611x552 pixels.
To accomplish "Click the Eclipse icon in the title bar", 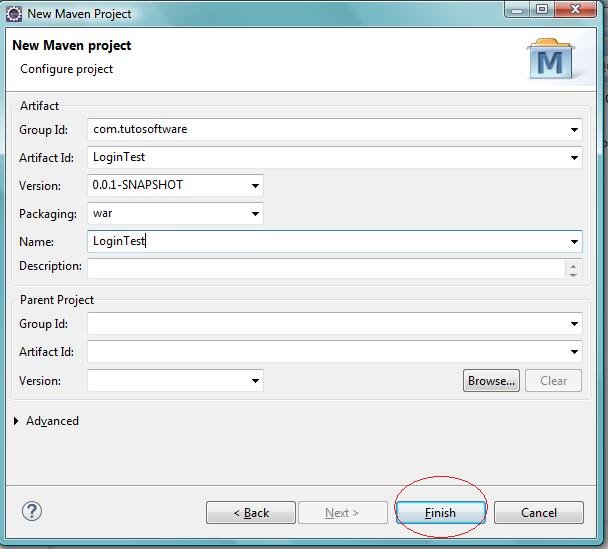I will pyautogui.click(x=14, y=14).
